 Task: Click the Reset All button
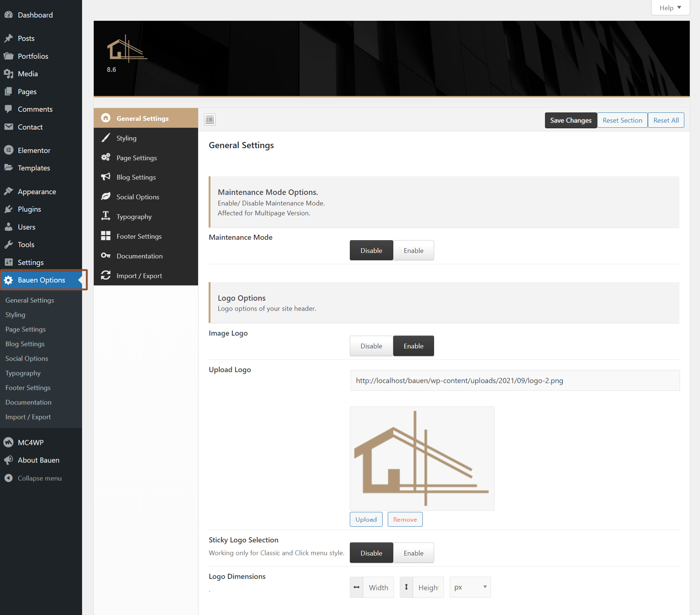coord(666,120)
